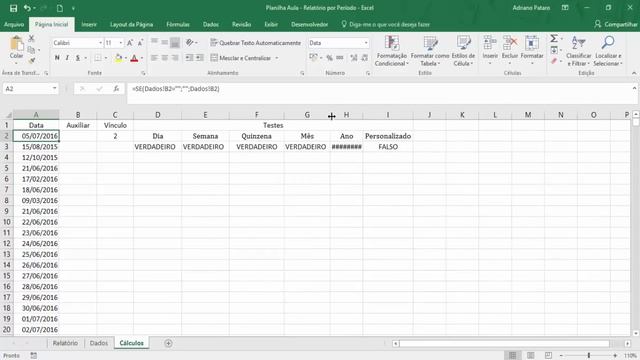
Task: Increase indent icon
Action: [x=199, y=58]
